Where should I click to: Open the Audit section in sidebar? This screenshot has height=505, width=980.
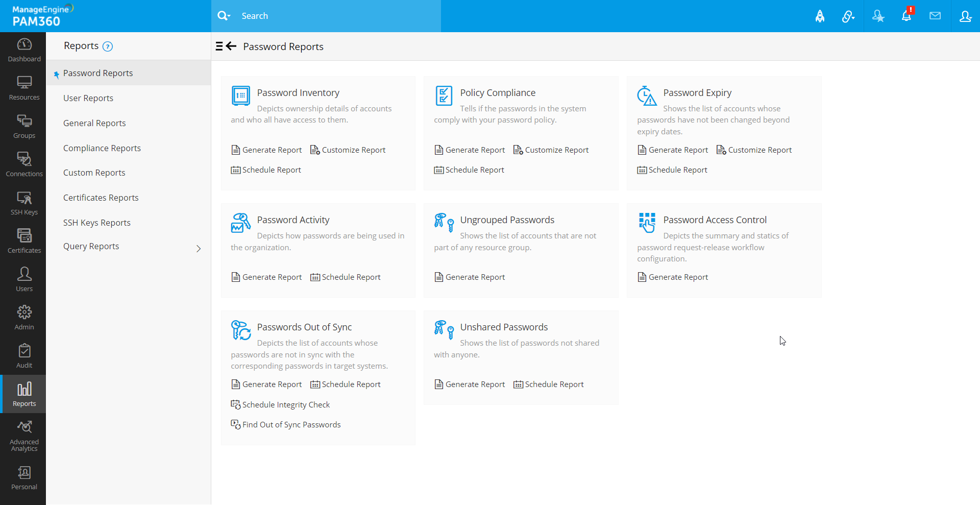(24, 356)
